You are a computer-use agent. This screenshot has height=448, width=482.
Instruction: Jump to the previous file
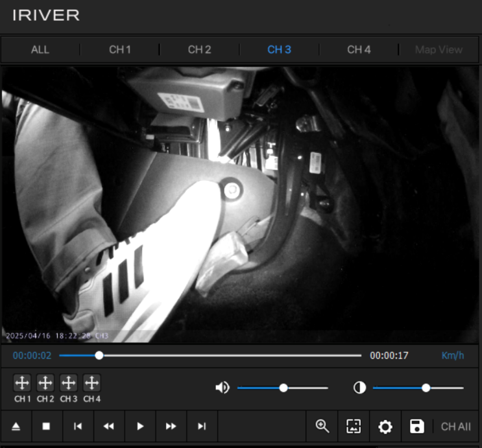78,427
